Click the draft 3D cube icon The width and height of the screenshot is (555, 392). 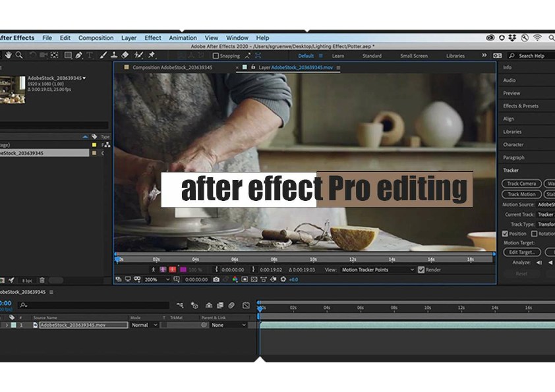click(194, 305)
